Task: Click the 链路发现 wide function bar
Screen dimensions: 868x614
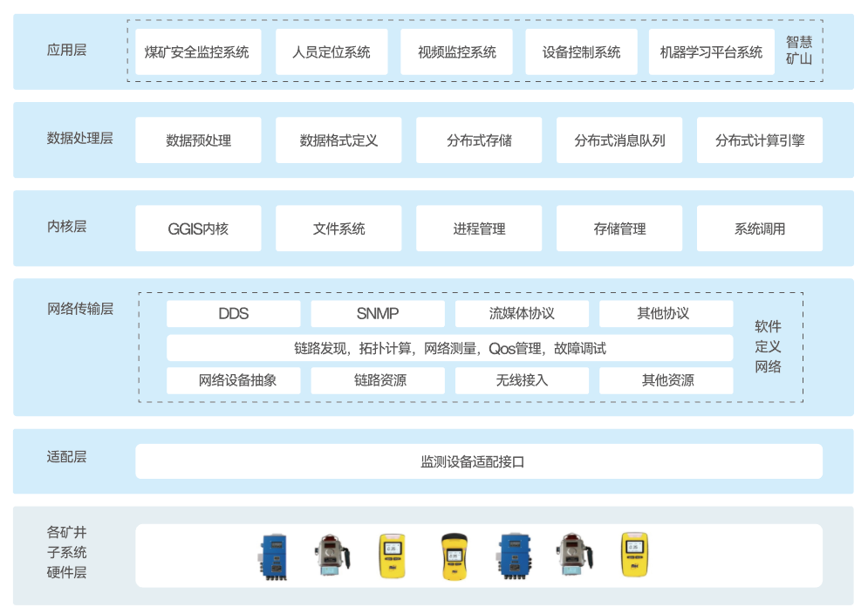Action: click(x=449, y=348)
